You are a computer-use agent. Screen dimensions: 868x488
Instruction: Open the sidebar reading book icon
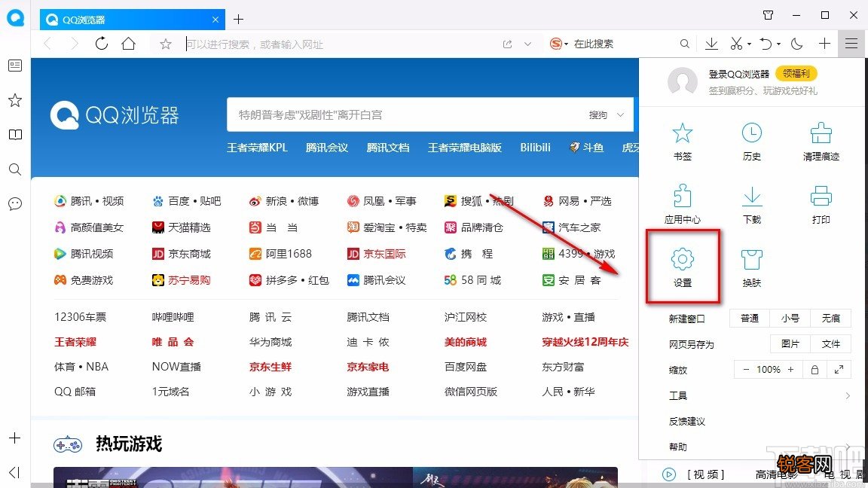(x=15, y=135)
